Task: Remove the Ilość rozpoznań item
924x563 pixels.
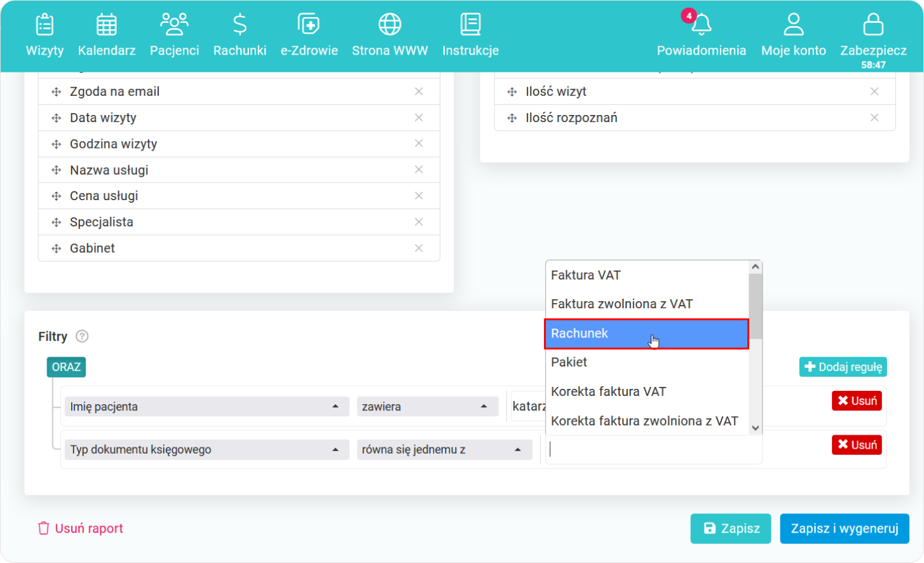Action: (874, 118)
